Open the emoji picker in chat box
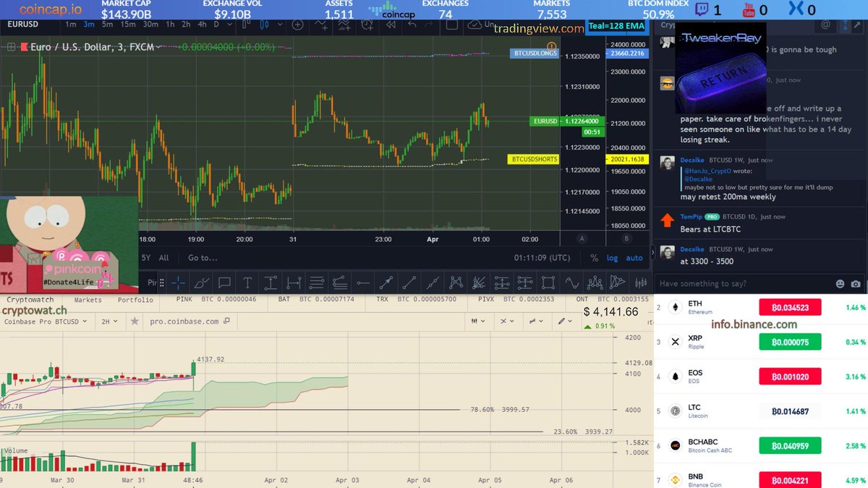 [x=840, y=284]
